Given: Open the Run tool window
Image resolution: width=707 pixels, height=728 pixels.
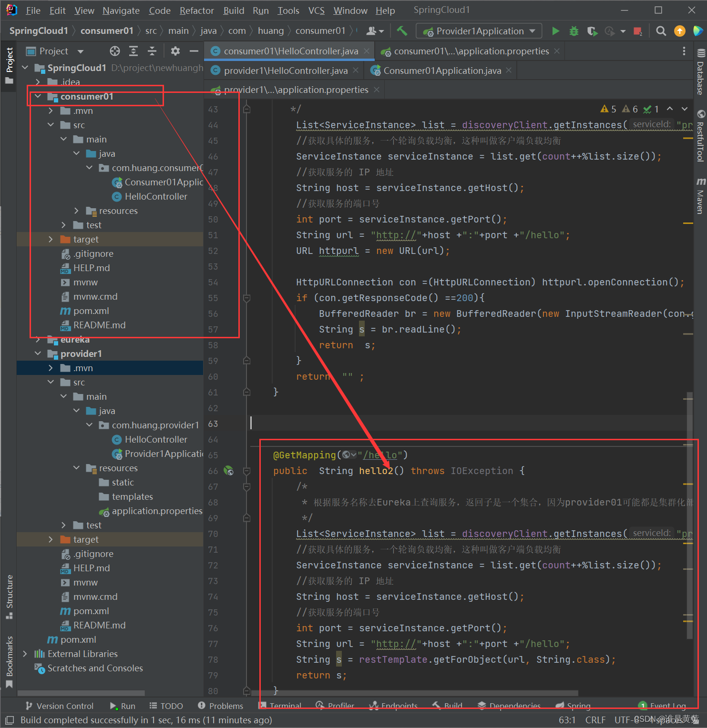Looking at the screenshot, I should coord(123,706).
